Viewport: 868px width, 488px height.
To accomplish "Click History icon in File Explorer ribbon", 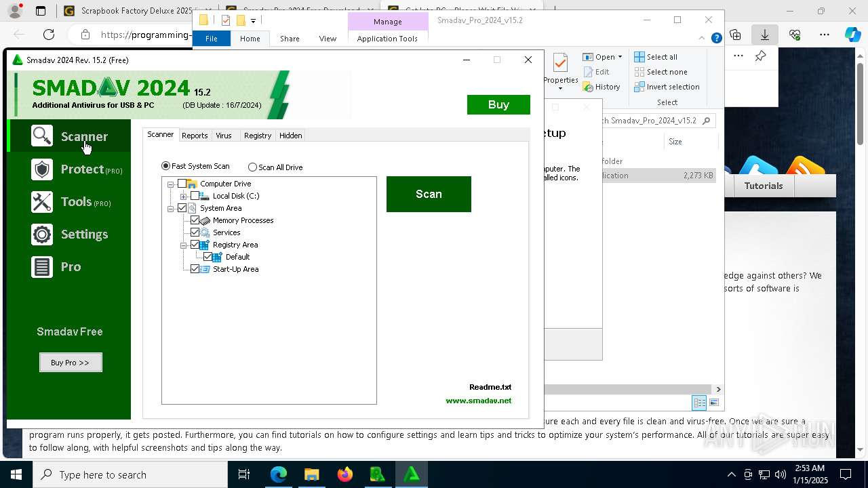I will pos(588,87).
